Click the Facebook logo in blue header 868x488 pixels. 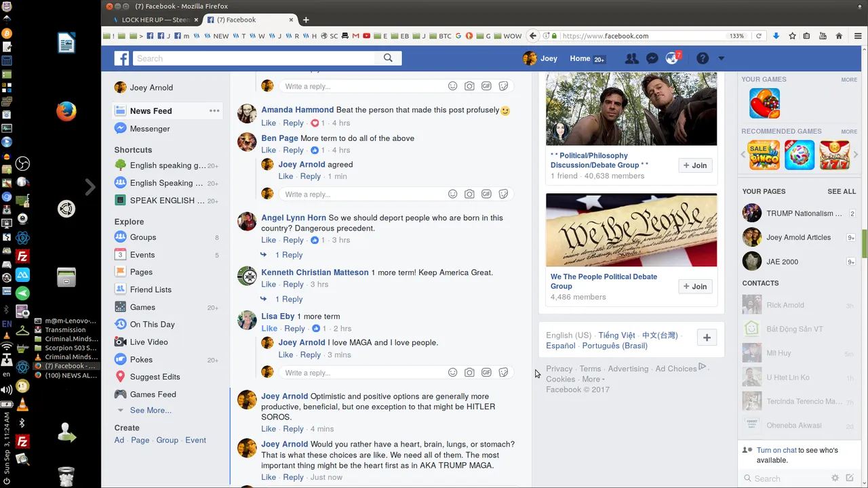tap(121, 59)
